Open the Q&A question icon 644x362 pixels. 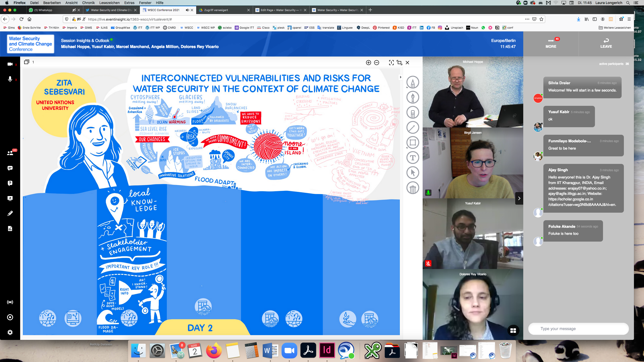tap(10, 183)
